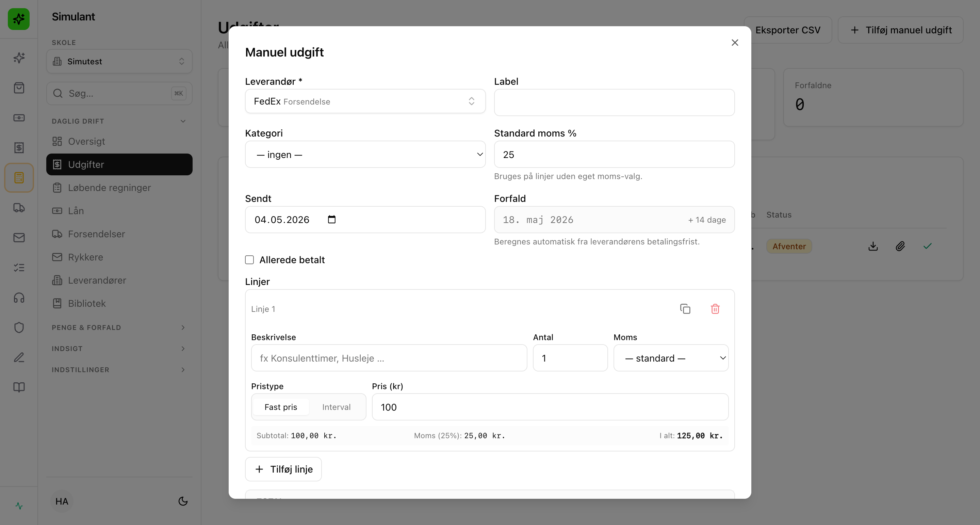Click the Status column header

click(779, 215)
